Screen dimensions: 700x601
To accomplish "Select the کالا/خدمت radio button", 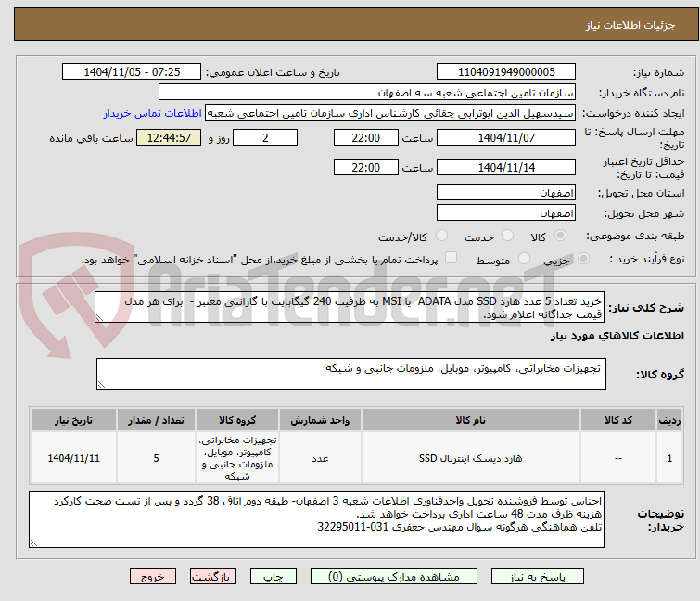I will [441, 236].
